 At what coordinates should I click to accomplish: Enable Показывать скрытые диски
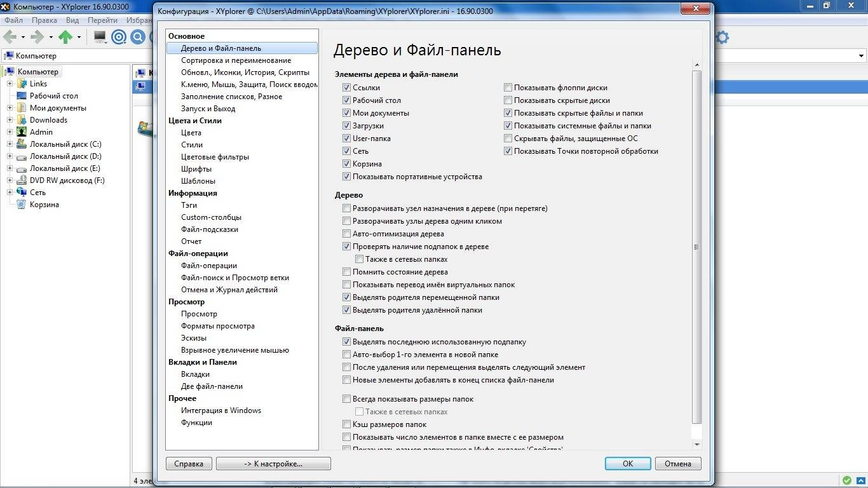coord(508,100)
